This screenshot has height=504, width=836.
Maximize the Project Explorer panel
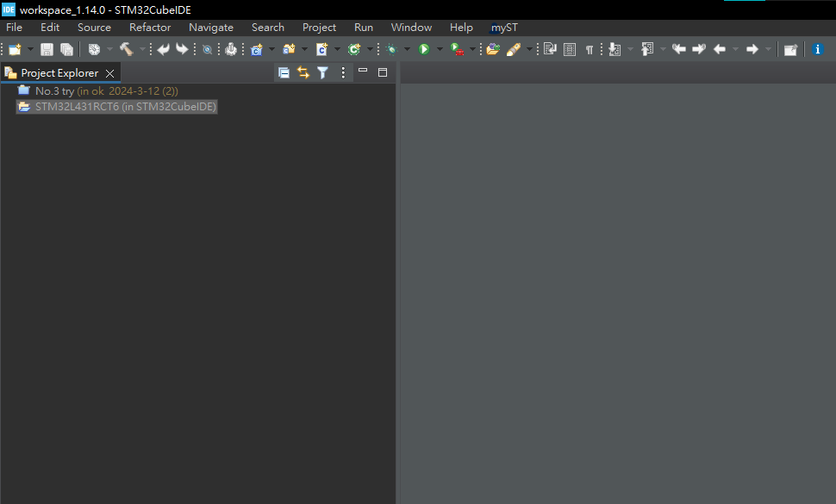(x=383, y=72)
